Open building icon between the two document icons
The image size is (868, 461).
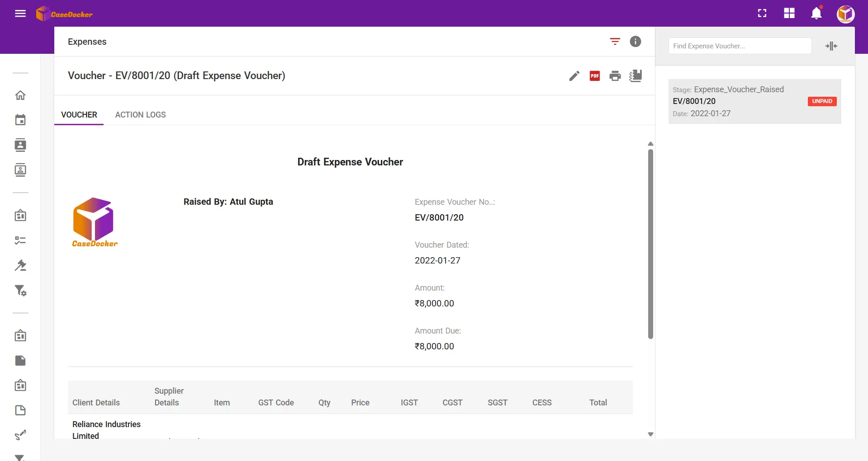click(x=20, y=385)
